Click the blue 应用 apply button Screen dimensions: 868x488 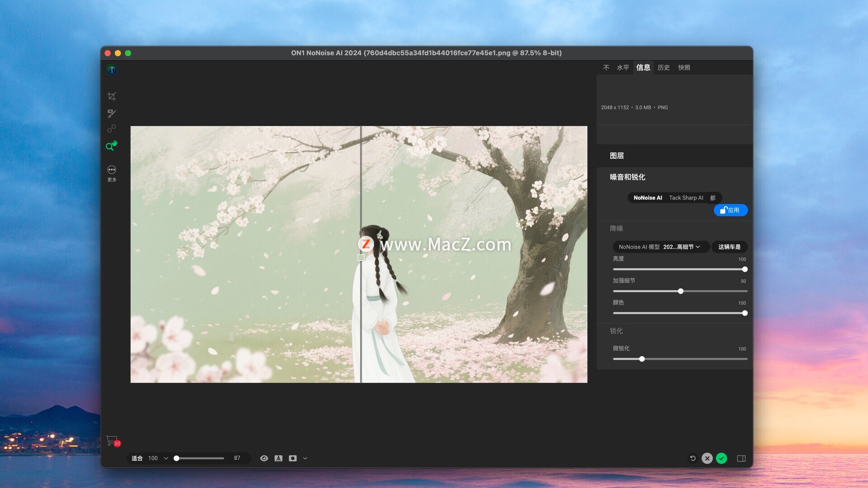click(731, 210)
